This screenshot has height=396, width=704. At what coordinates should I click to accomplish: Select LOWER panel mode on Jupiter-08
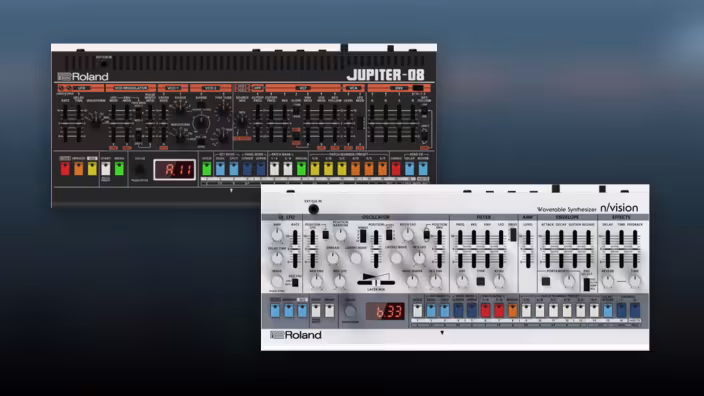pyautogui.click(x=247, y=168)
